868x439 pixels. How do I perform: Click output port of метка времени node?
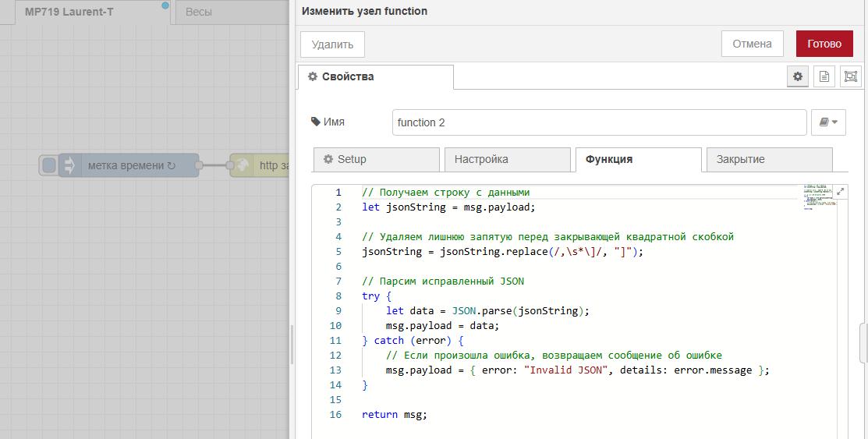[199, 165]
